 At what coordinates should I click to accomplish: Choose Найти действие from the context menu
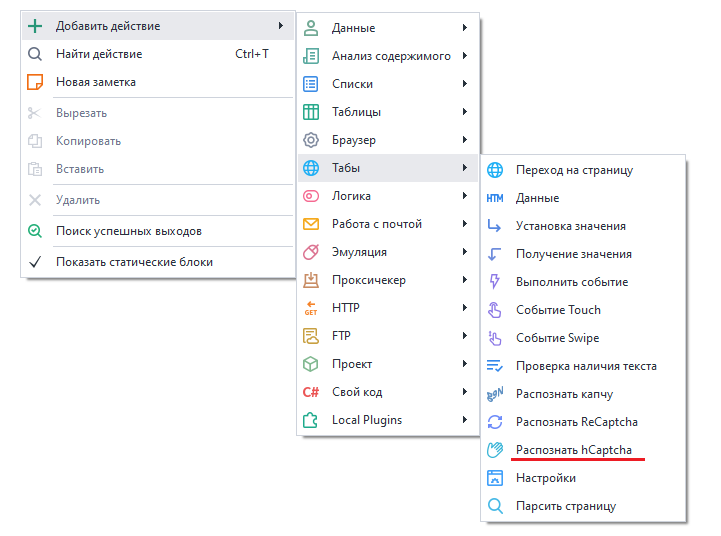tap(99, 54)
